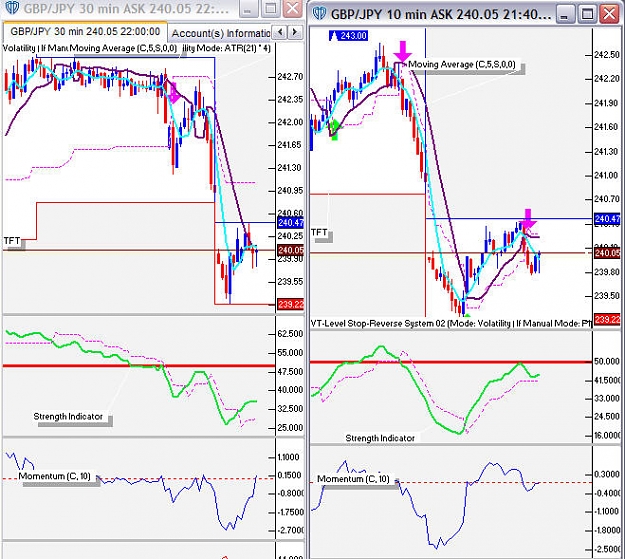
Task: Switch to Account(s) Information tab
Action: click(220, 33)
